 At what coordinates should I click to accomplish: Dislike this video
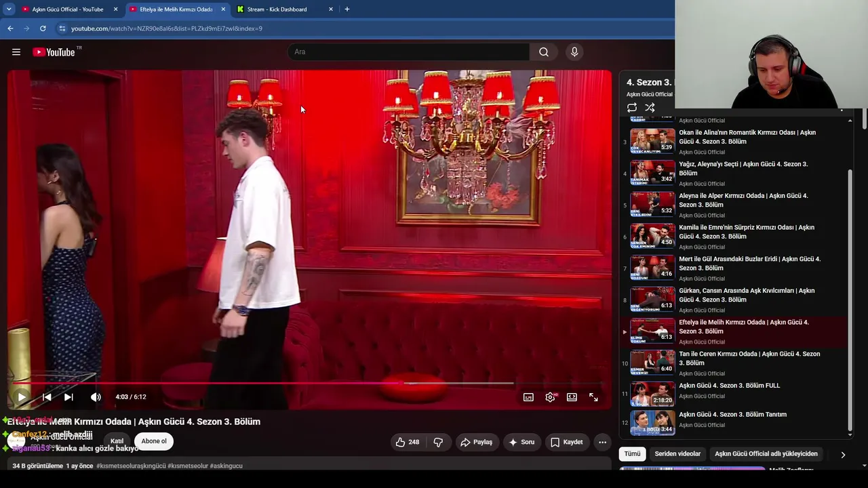(x=438, y=442)
